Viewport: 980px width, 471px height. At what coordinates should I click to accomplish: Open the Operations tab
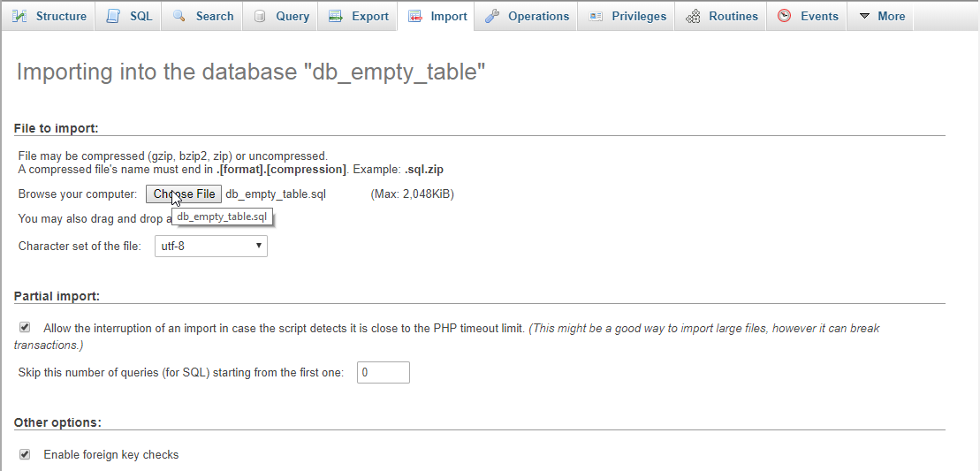[x=527, y=16]
